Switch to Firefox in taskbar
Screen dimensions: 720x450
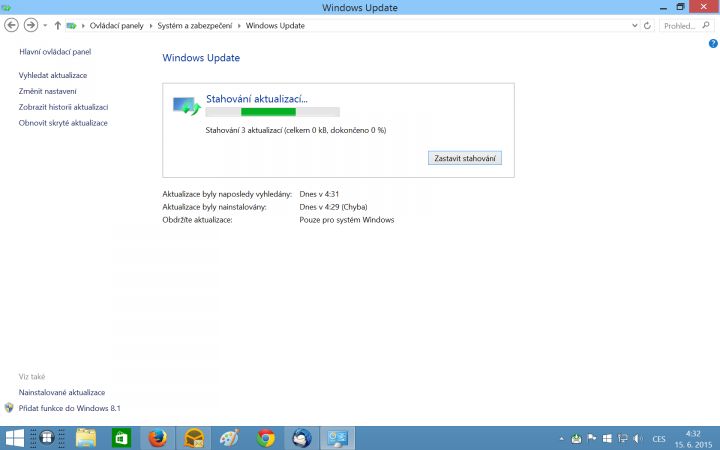(x=158, y=438)
